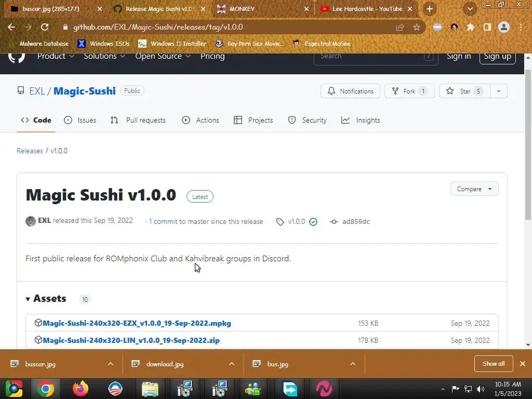Open the Compare dropdown
The height and width of the screenshot is (399, 532).
[x=474, y=189]
